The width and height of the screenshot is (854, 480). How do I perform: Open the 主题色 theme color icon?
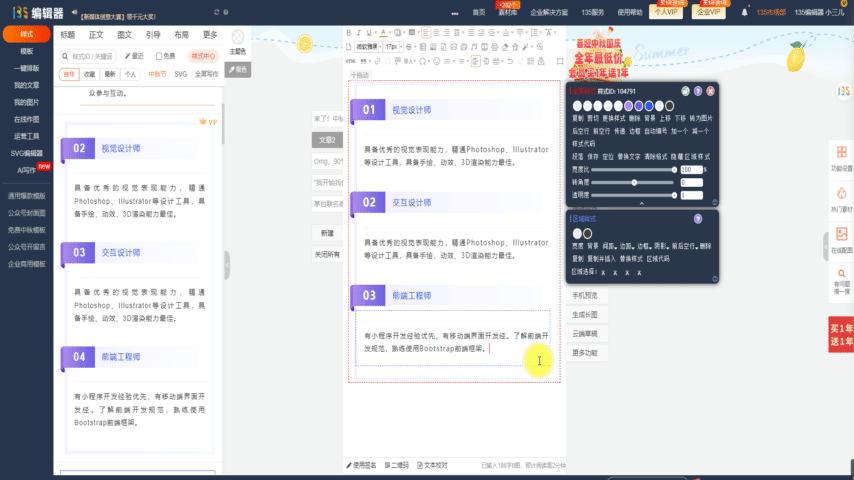238,40
